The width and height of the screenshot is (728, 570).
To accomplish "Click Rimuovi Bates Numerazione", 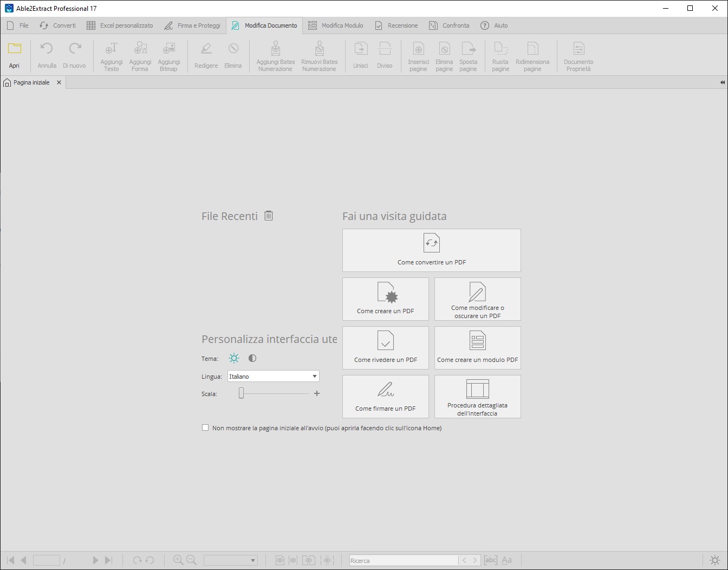I will (319, 56).
